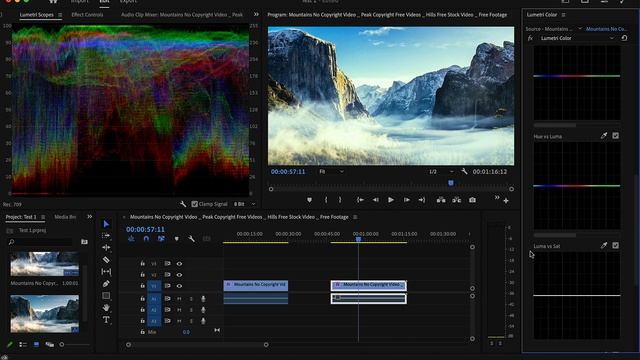
Task: Select the Selection tool arrow
Action: point(106,224)
